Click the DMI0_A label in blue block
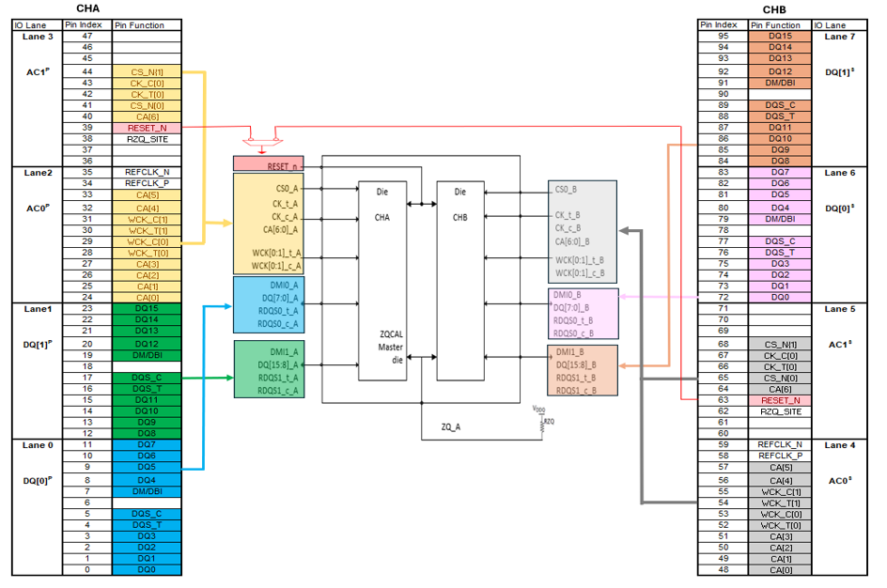Image resolution: width=887 pixels, height=588 pixels. 284,285
